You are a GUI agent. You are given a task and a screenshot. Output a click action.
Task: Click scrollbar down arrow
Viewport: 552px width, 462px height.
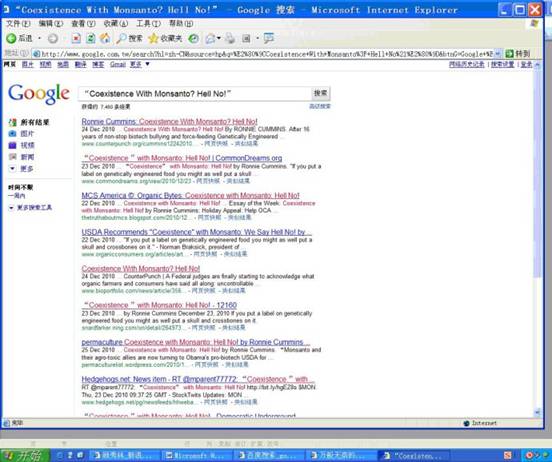coord(537,412)
